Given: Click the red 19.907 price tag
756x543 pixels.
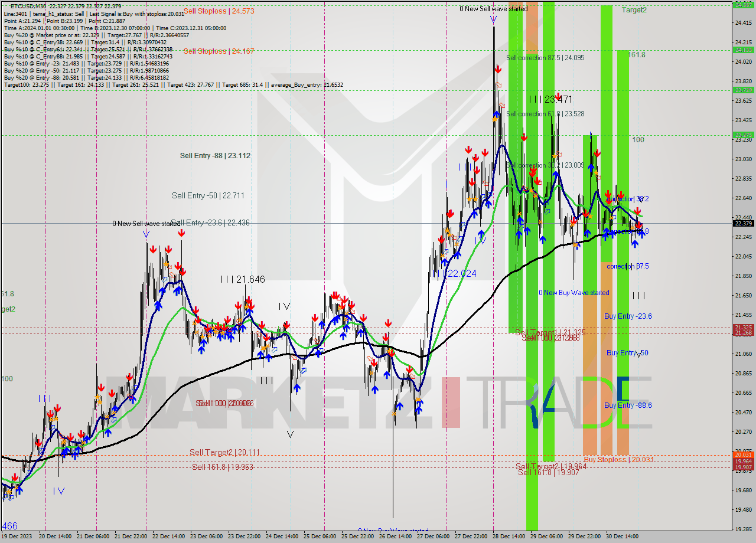Looking at the screenshot, I should [743, 467].
